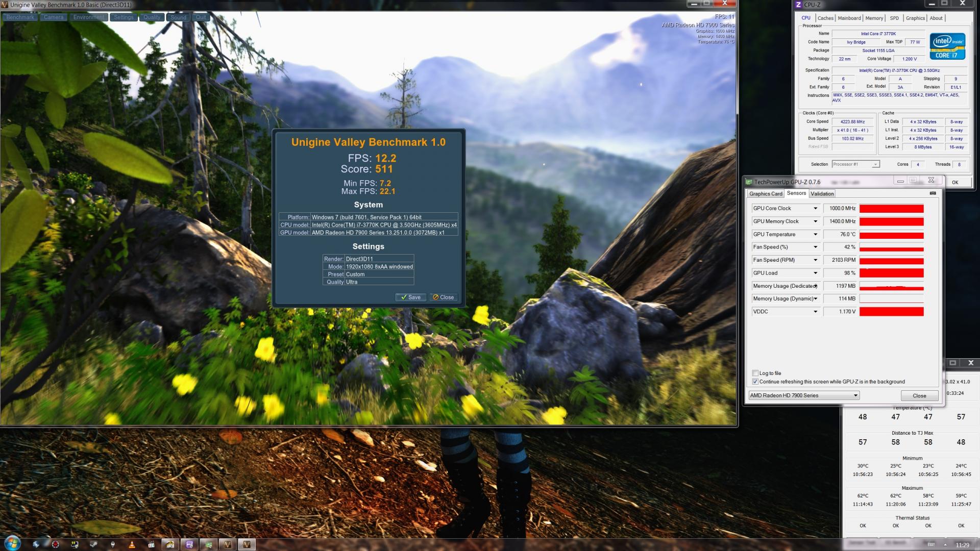
Task: Switch to the Mainboard tab in CPU-Z
Action: pos(849,18)
